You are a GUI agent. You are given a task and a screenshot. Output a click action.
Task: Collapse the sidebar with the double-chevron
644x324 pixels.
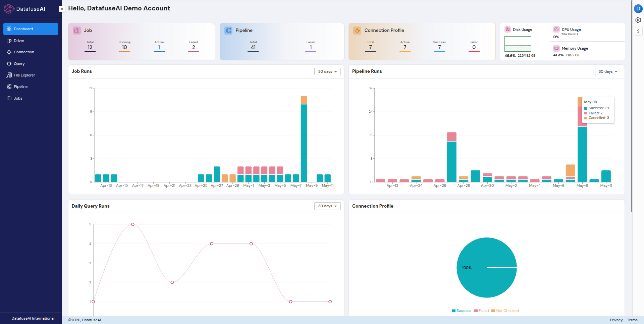(x=62, y=9)
